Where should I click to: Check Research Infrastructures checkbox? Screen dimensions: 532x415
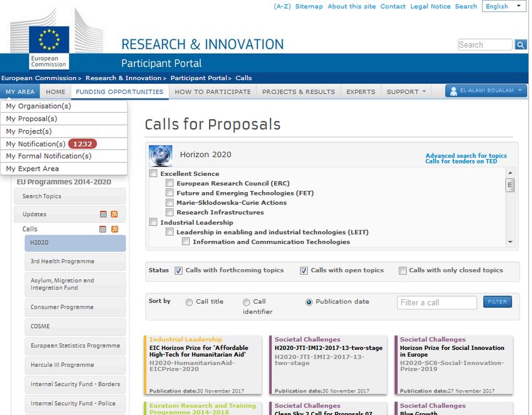click(x=170, y=212)
